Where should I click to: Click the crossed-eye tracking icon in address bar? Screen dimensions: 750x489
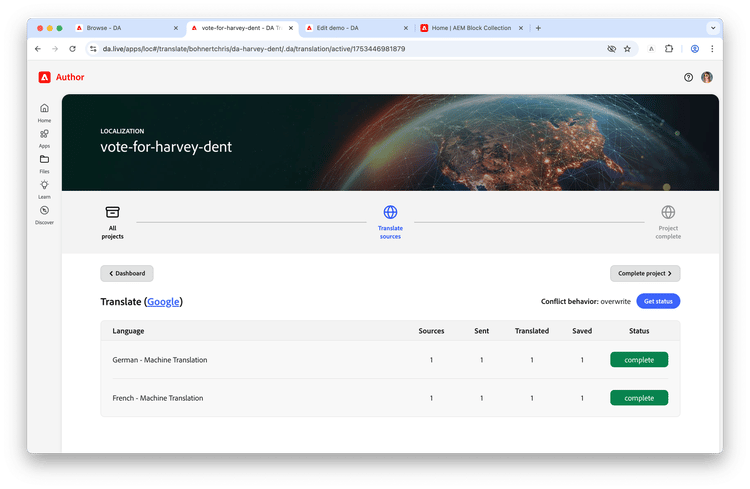(611, 49)
